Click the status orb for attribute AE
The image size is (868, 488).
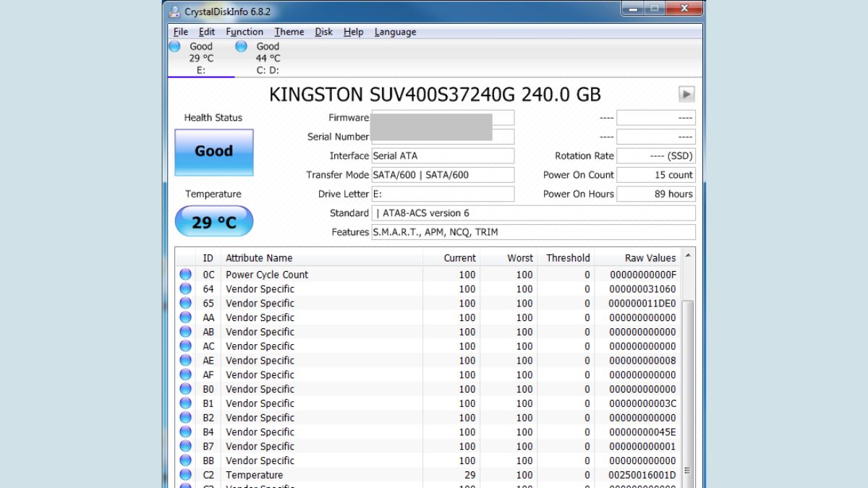click(186, 361)
